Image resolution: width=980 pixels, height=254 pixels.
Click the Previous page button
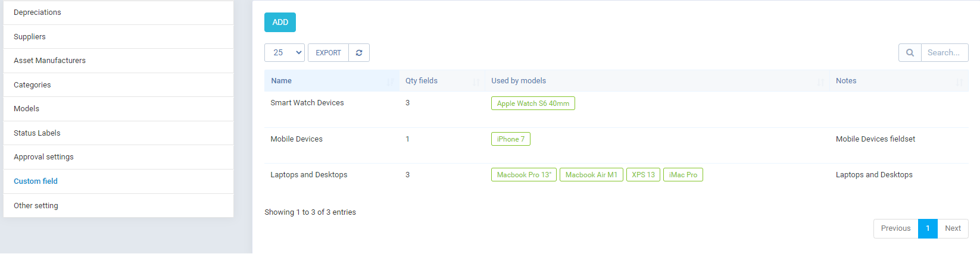895,228
